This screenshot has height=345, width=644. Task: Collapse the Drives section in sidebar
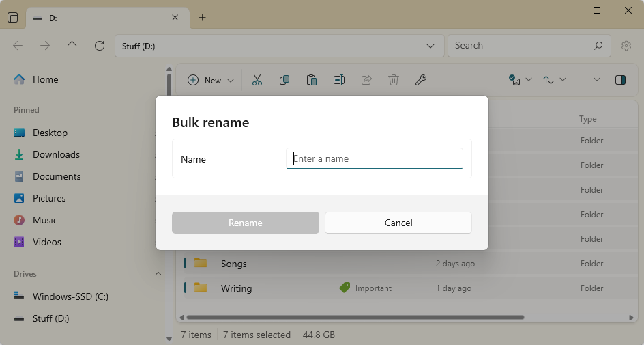(x=158, y=274)
